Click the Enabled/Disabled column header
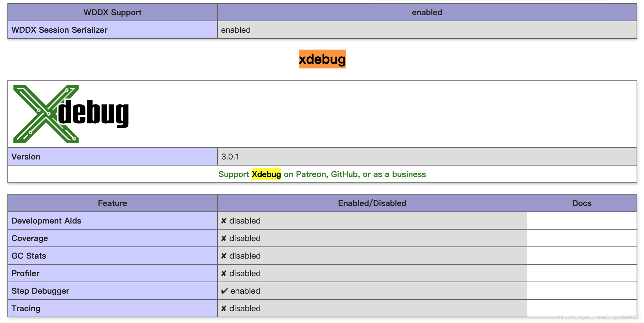The height and width of the screenshot is (323, 644). coord(372,203)
